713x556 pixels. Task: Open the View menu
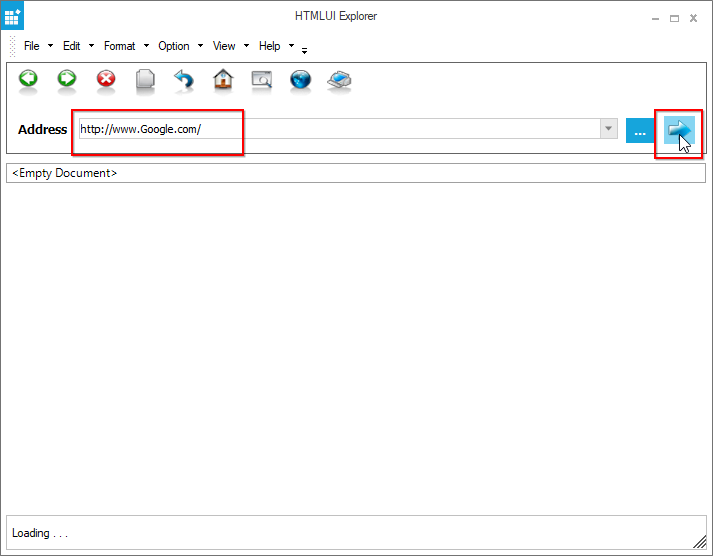[x=224, y=46]
